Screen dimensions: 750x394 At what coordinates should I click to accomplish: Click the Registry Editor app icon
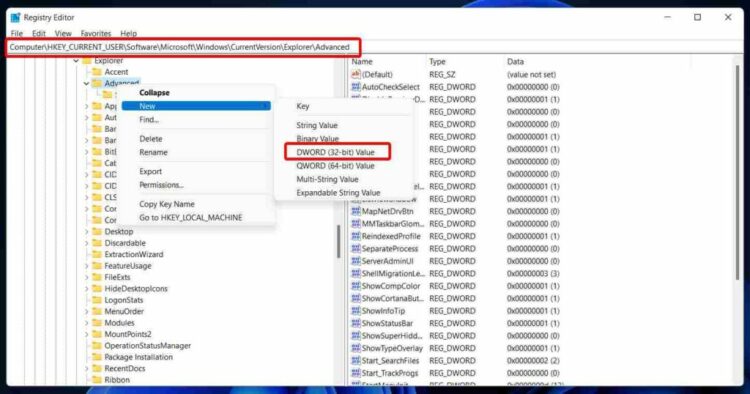point(15,17)
